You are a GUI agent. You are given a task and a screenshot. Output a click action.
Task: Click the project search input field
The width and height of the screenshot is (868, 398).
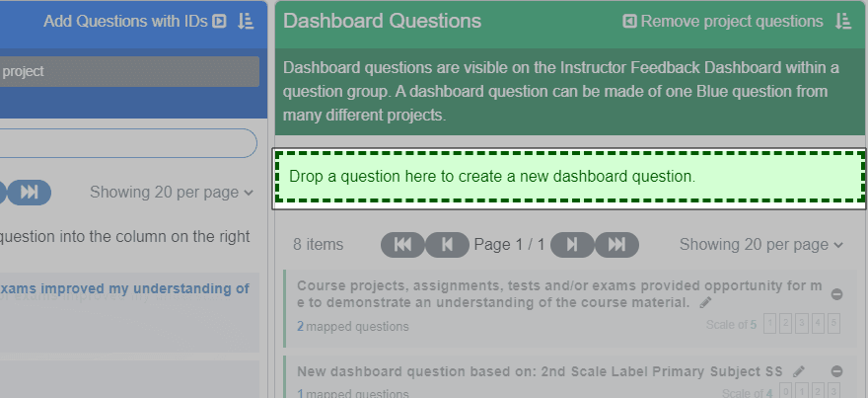pos(128,143)
